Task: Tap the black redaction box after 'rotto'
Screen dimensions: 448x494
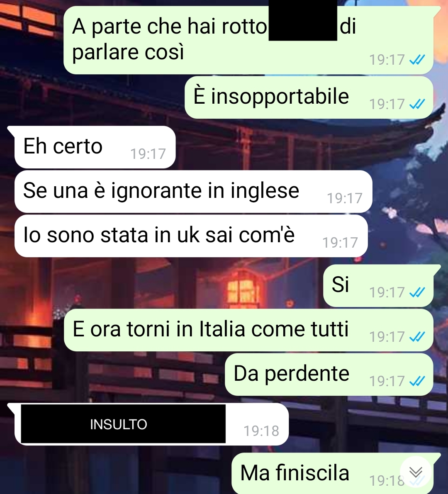Action: click(303, 20)
